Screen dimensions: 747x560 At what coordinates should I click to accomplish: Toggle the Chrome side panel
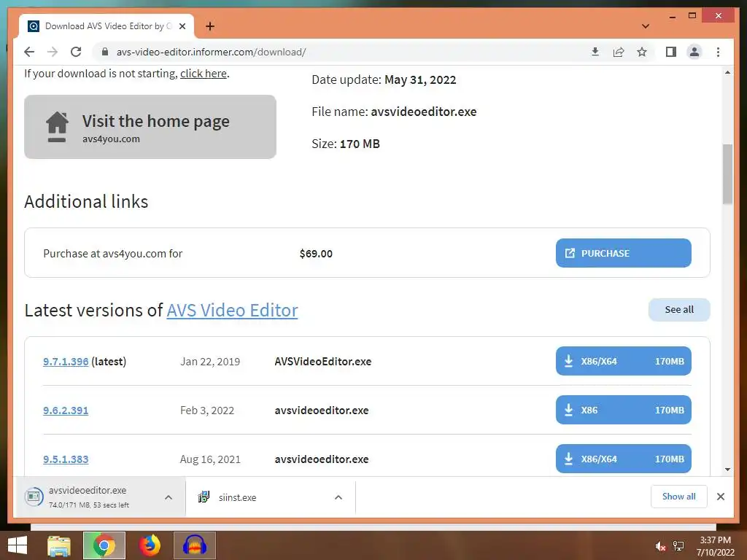pyautogui.click(x=671, y=52)
